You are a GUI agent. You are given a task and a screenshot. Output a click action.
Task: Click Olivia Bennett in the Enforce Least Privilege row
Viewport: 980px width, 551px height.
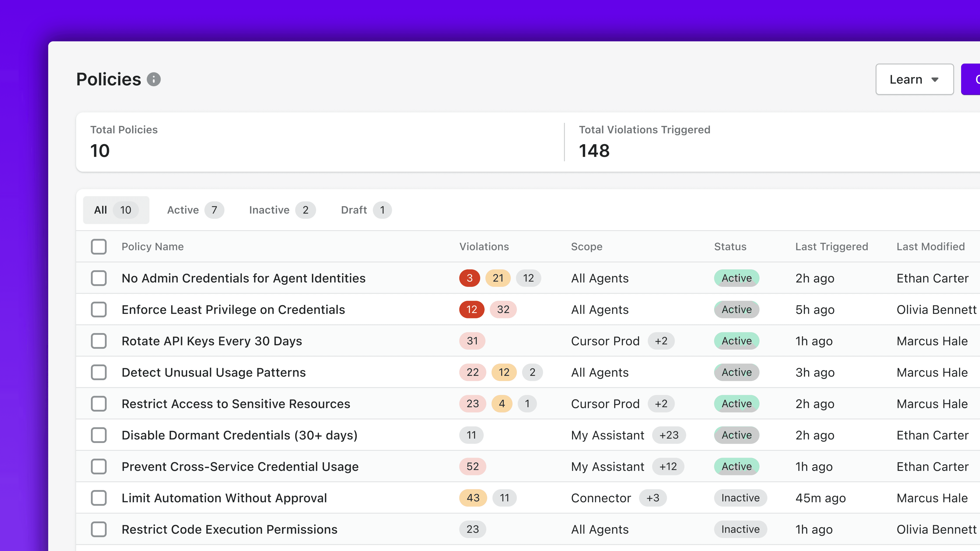click(936, 310)
